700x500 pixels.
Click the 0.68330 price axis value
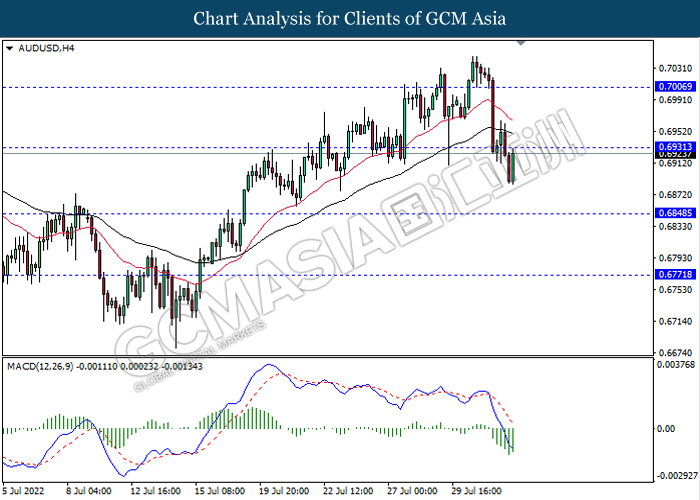pyautogui.click(x=675, y=227)
